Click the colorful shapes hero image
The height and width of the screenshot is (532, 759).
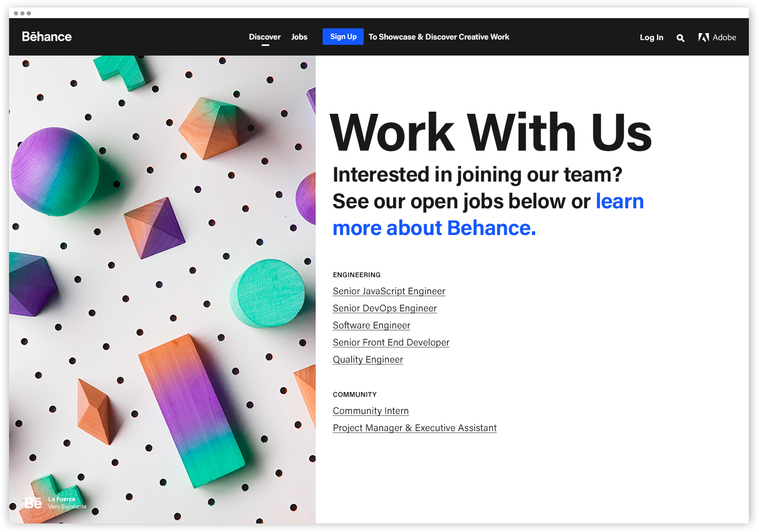pyautogui.click(x=162, y=290)
